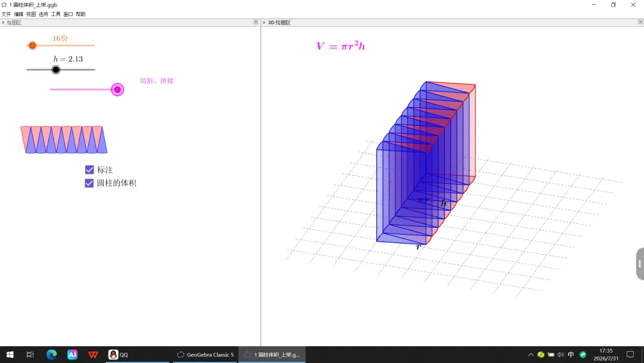Click the green circular tray icon beside the clock
Image resolution: width=644 pixels, height=363 pixels.
point(583,355)
